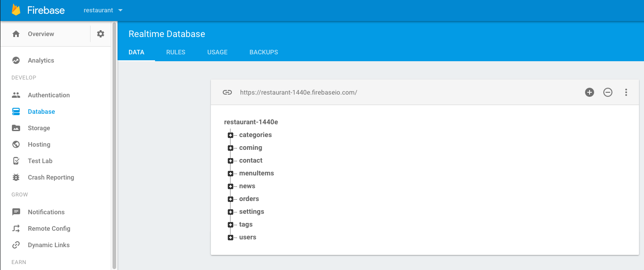Go to Authentication in the sidebar
644x270 pixels.
click(x=48, y=95)
